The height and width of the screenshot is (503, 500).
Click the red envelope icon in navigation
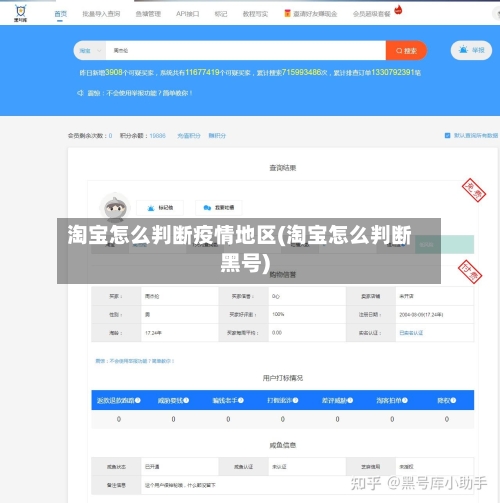click(287, 13)
